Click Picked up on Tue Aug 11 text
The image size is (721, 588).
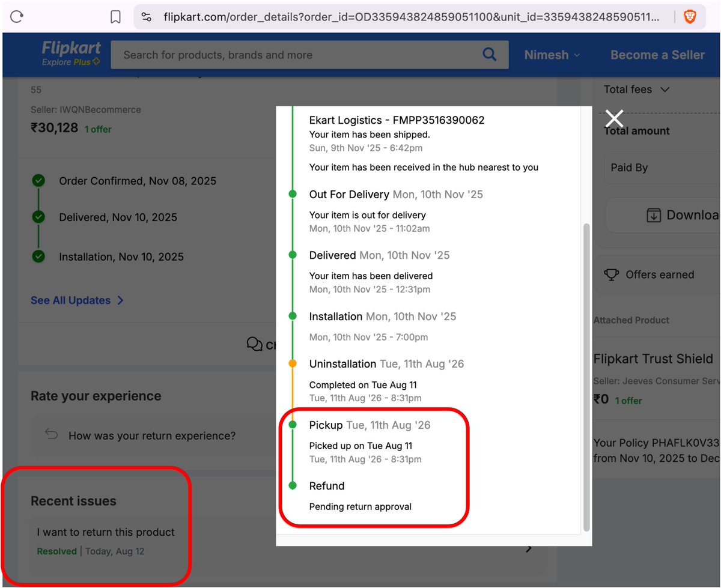[x=360, y=446]
